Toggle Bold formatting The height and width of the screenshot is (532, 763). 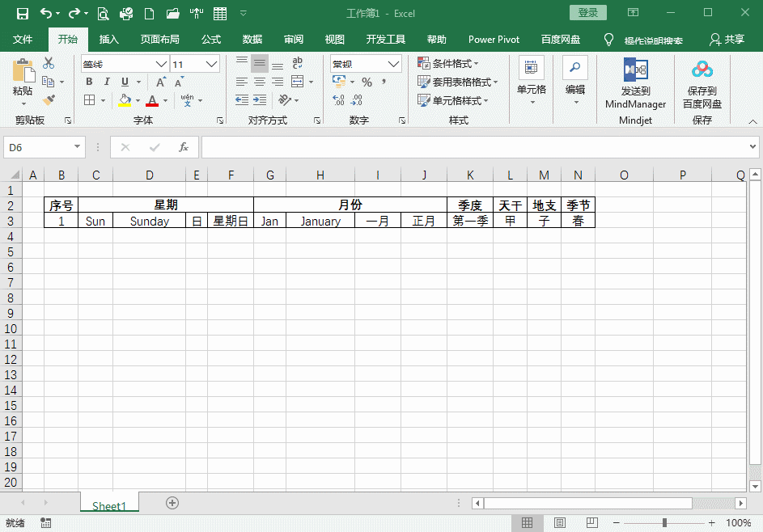coord(89,82)
